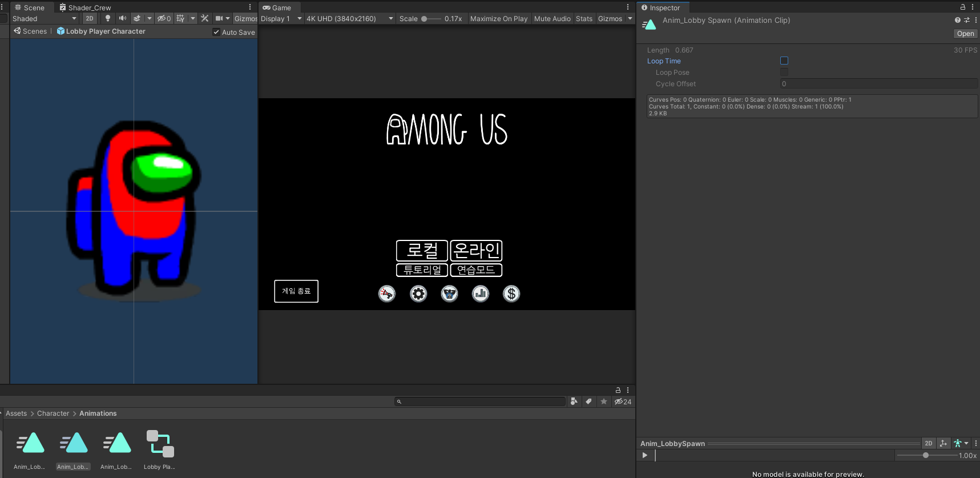Expand the grid settings dropdown arrow
Image resolution: width=980 pixels, height=478 pixels.
(193, 18)
